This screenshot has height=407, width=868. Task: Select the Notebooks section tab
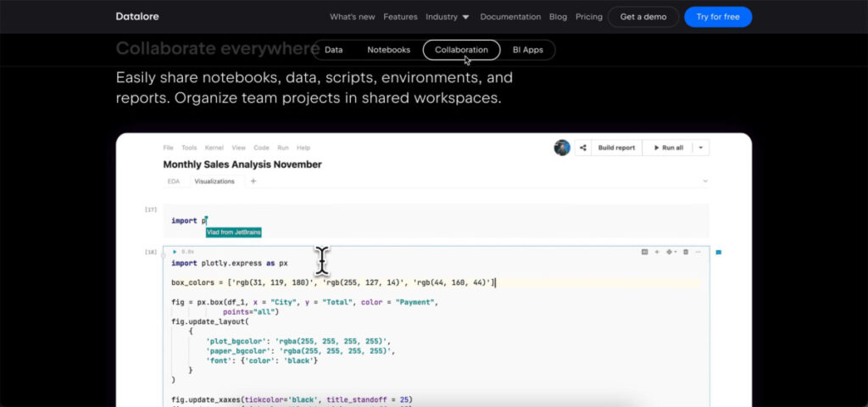coord(388,50)
